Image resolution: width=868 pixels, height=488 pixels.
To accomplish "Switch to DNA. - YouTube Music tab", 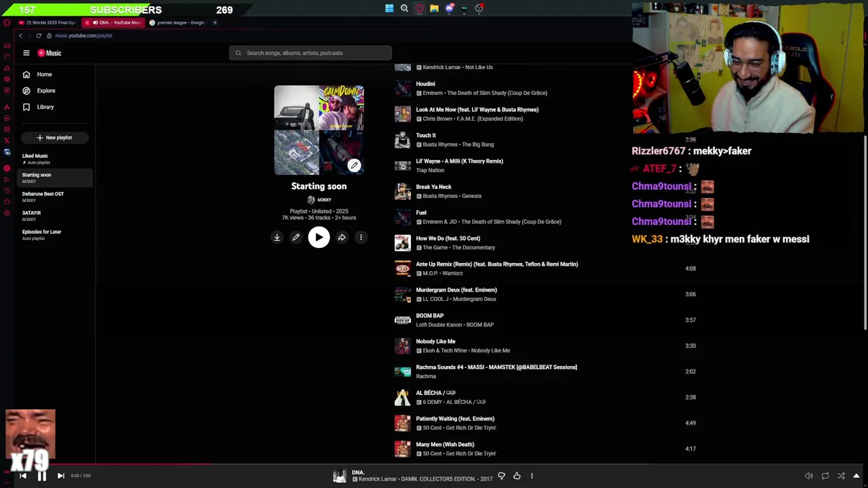I will [x=114, y=22].
